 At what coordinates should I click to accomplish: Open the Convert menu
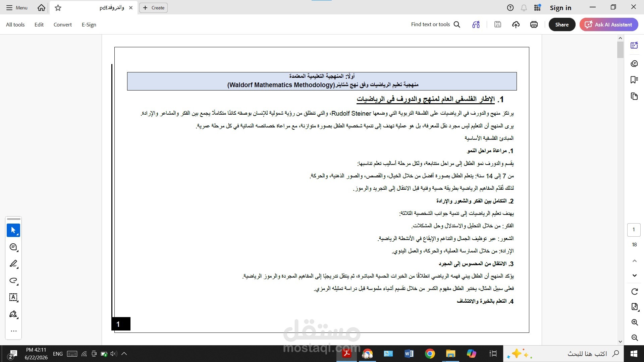click(x=63, y=24)
